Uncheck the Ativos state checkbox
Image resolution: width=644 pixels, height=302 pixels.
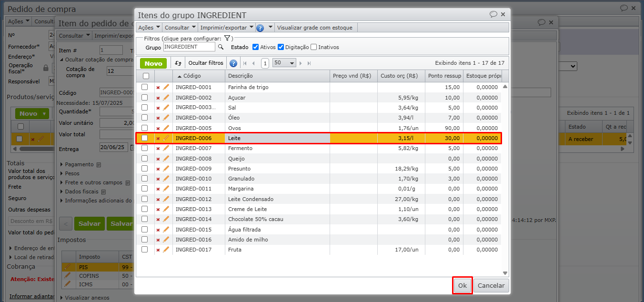[x=256, y=47]
